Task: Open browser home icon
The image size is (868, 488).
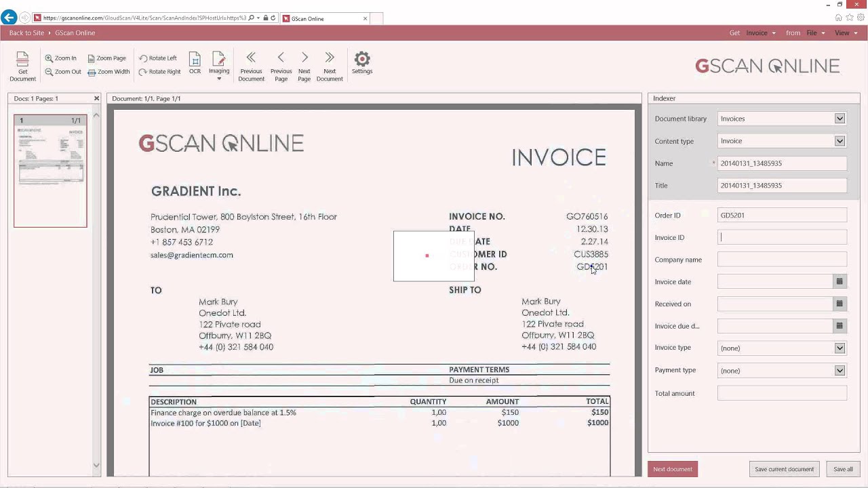Action: click(839, 18)
